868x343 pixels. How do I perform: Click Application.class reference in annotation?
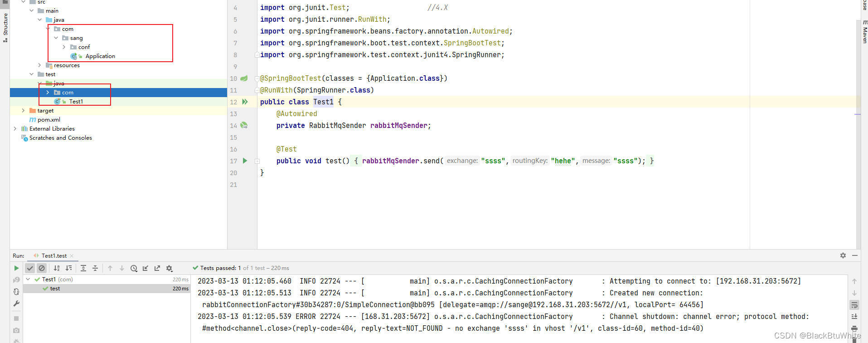pyautogui.click(x=405, y=78)
